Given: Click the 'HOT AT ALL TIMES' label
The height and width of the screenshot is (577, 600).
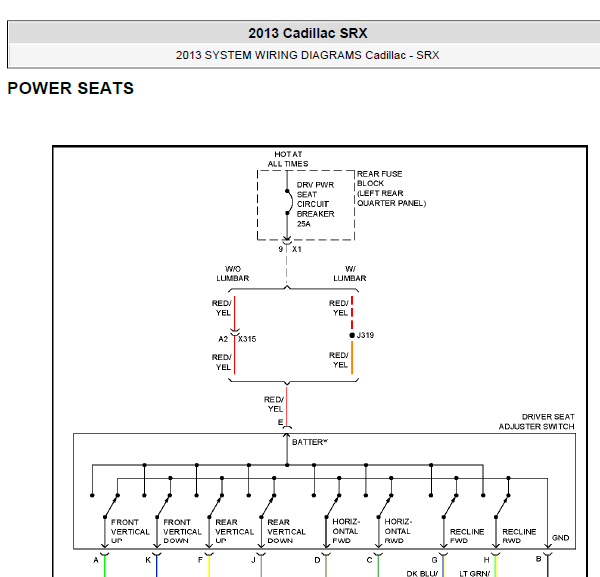Looking at the screenshot, I should 288,159.
